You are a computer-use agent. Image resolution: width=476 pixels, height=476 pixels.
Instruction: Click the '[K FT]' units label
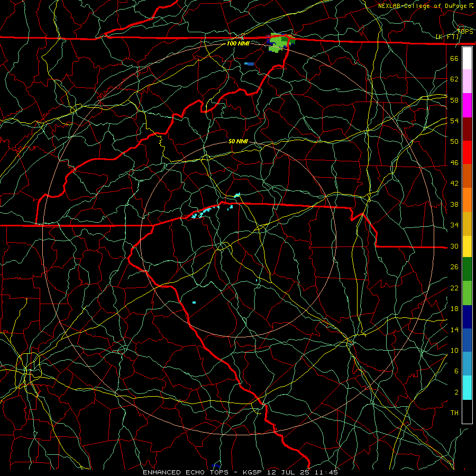pyautogui.click(x=447, y=37)
